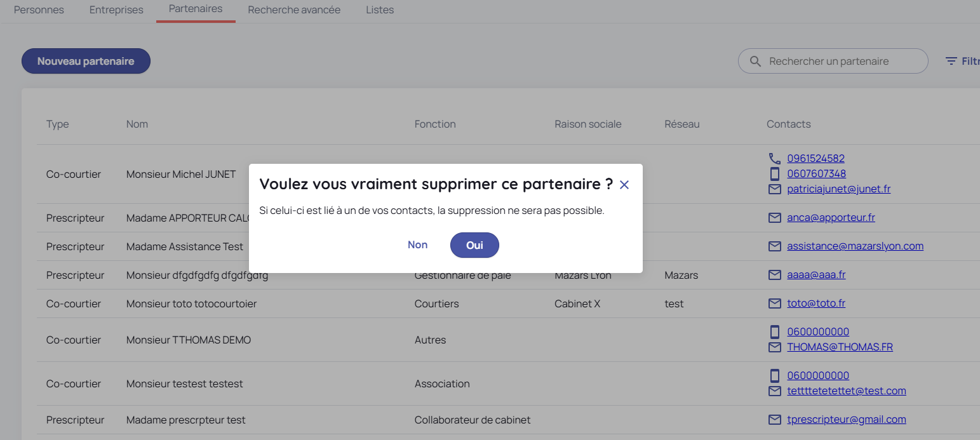
Task: Click phone icon beside 0961524582
Action: (x=774, y=159)
